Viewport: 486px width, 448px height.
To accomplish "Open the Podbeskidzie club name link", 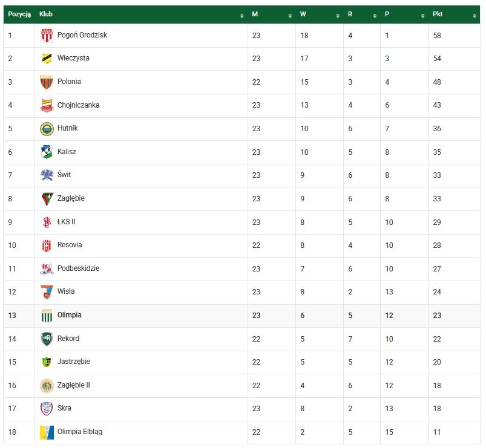I will (x=78, y=268).
